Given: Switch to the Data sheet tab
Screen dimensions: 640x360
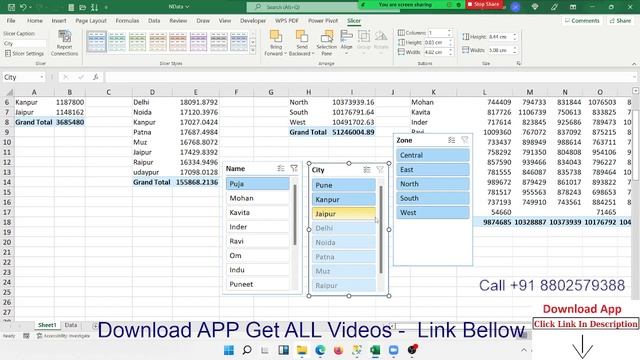Looking at the screenshot, I should click(71, 325).
